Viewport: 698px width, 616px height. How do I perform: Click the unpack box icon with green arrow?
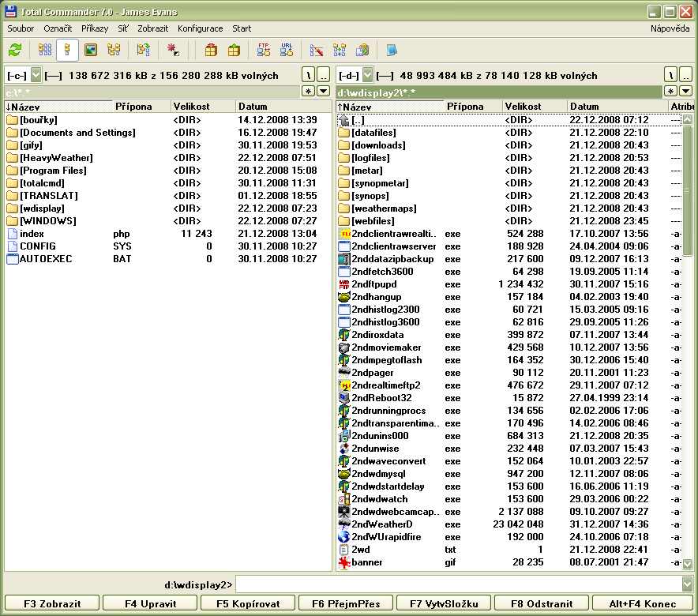pos(235,50)
